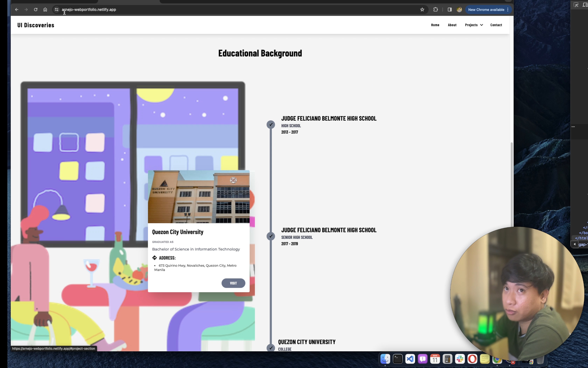Click the VISIT button on university card
Image resolution: width=588 pixels, height=368 pixels.
tap(233, 283)
